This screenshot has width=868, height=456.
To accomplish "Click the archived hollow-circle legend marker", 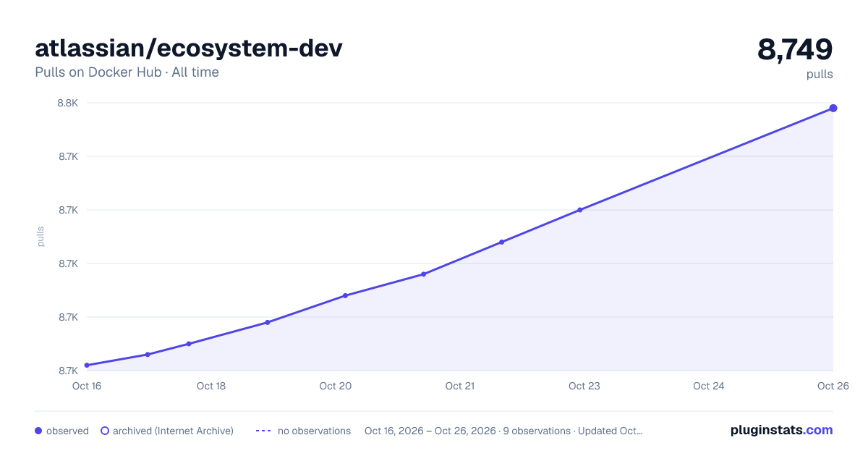I will click(x=105, y=431).
